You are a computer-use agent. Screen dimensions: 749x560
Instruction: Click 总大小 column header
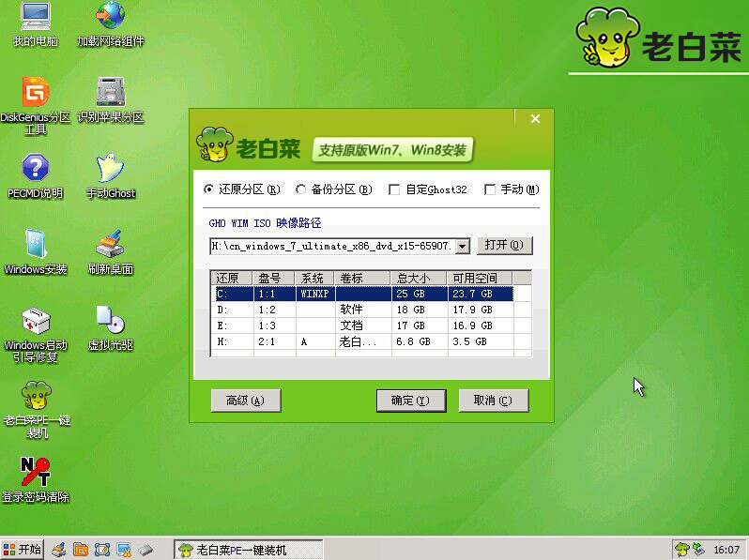pyautogui.click(x=419, y=278)
